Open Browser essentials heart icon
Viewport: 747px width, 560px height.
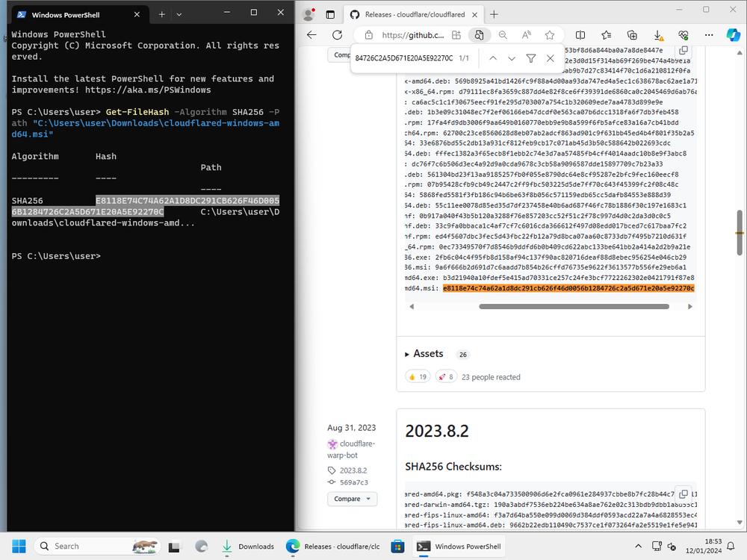[684, 35]
